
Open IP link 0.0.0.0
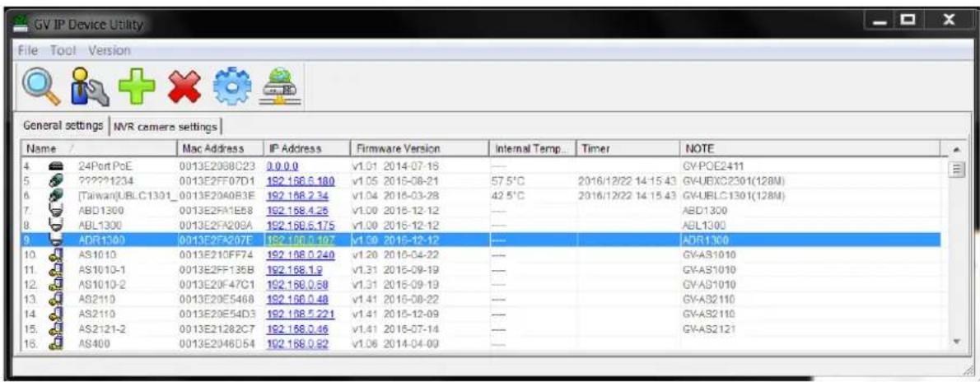pos(282,168)
